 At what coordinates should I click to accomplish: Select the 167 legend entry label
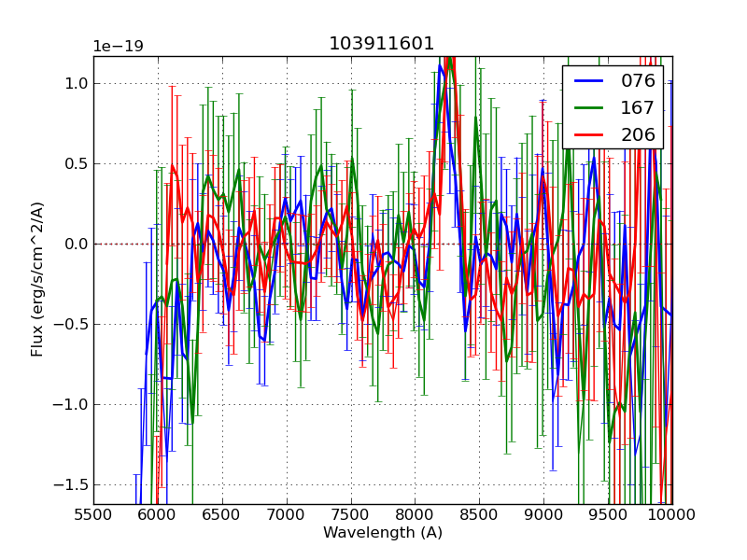[638, 107]
